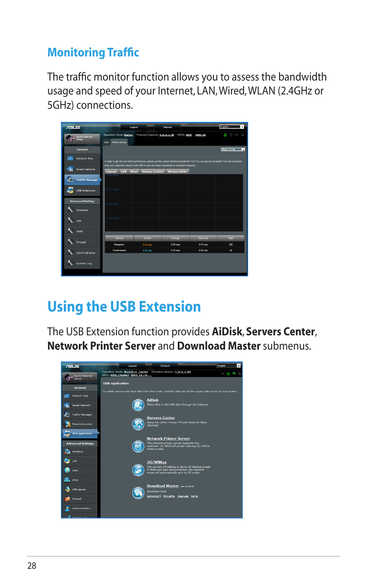390x588 pixels.
Task: Click Reboot button in USB application screenshot
Action: pos(165,366)
